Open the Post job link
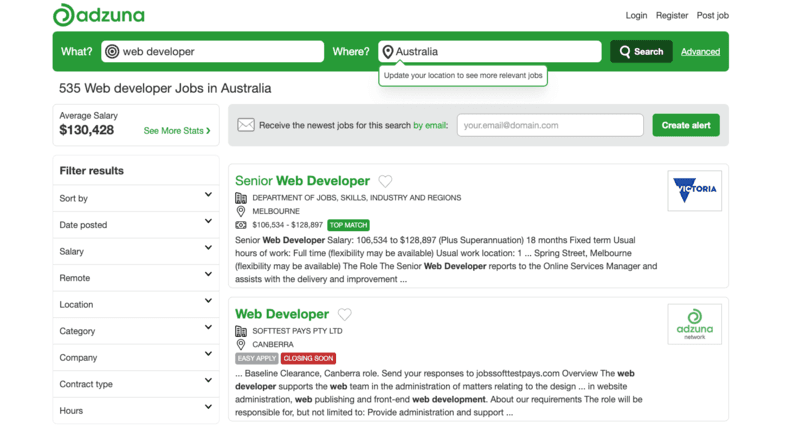800x430 pixels. [713, 15]
